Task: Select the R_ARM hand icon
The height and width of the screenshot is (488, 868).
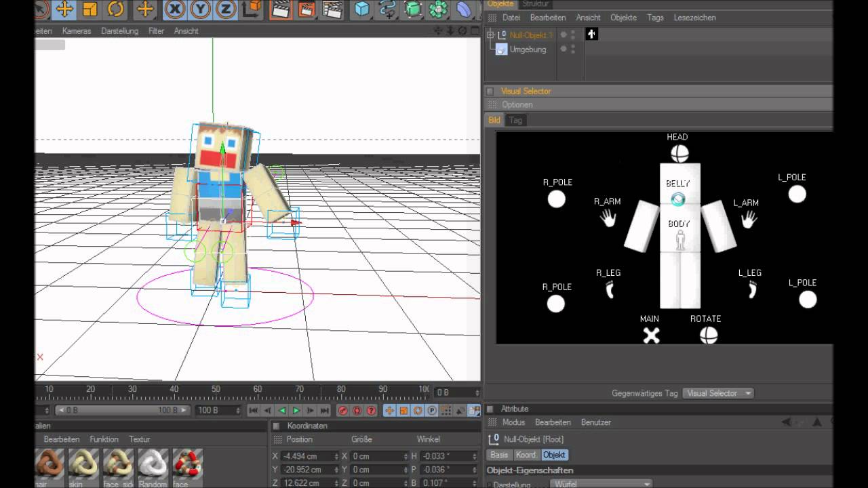Action: pos(608,218)
